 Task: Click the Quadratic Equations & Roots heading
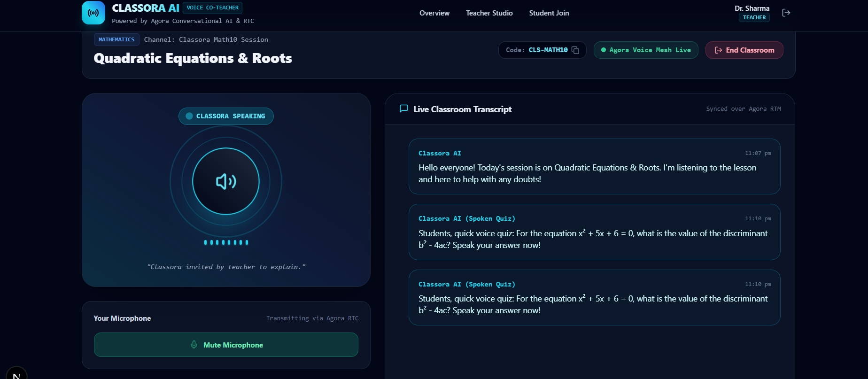pos(193,58)
